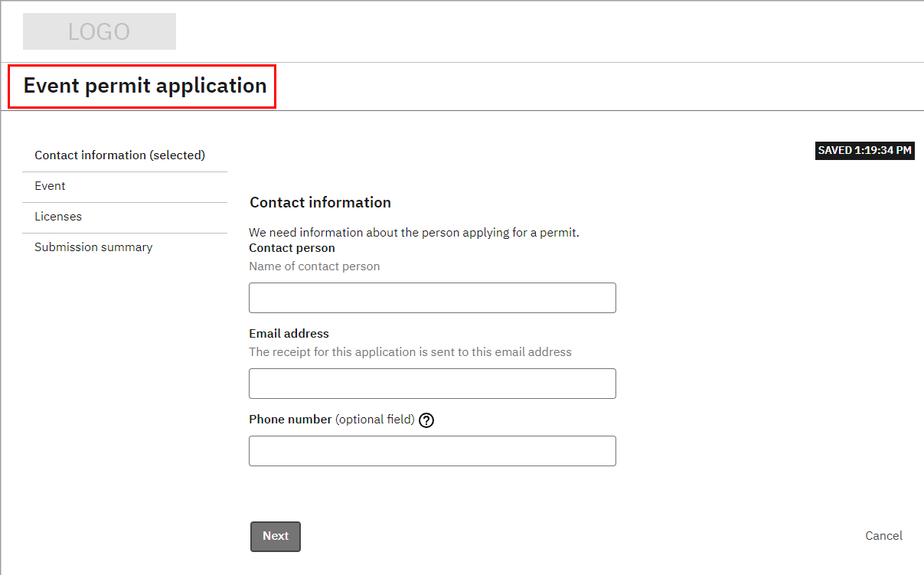
Task: Click the Email address field label
Action: pos(289,334)
